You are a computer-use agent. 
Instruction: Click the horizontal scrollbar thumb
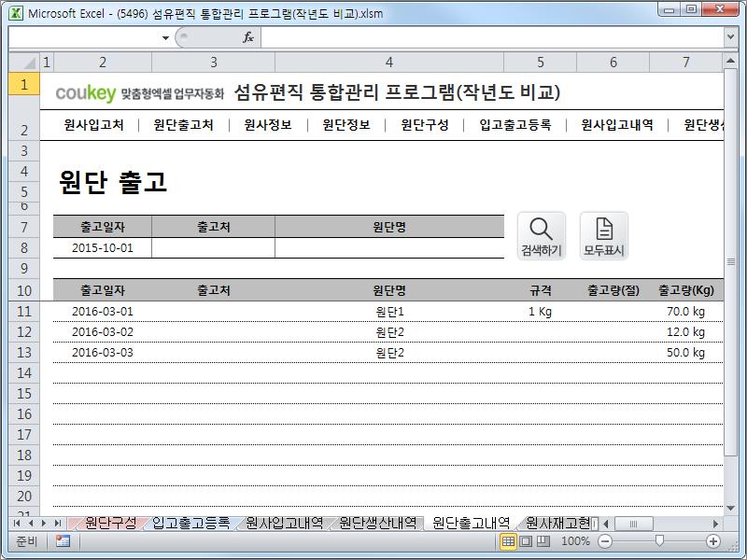pos(634,524)
